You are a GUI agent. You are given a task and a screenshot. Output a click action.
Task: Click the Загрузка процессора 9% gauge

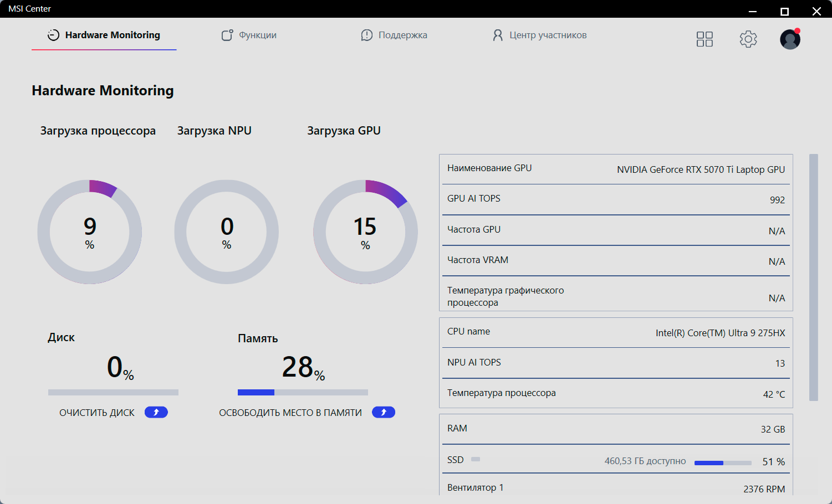pyautogui.click(x=90, y=232)
